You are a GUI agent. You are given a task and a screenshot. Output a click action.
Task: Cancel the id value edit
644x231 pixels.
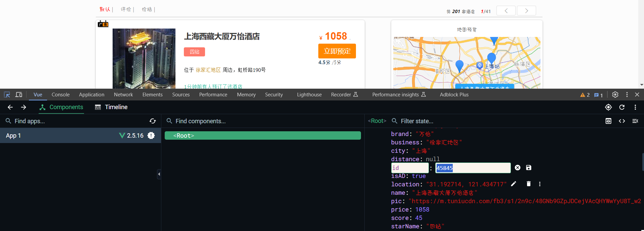coord(518,168)
